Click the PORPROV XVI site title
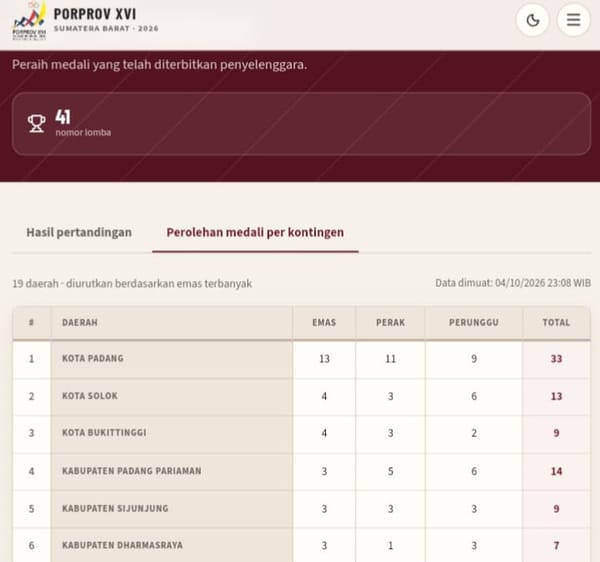This screenshot has height=562, width=600. [x=95, y=14]
